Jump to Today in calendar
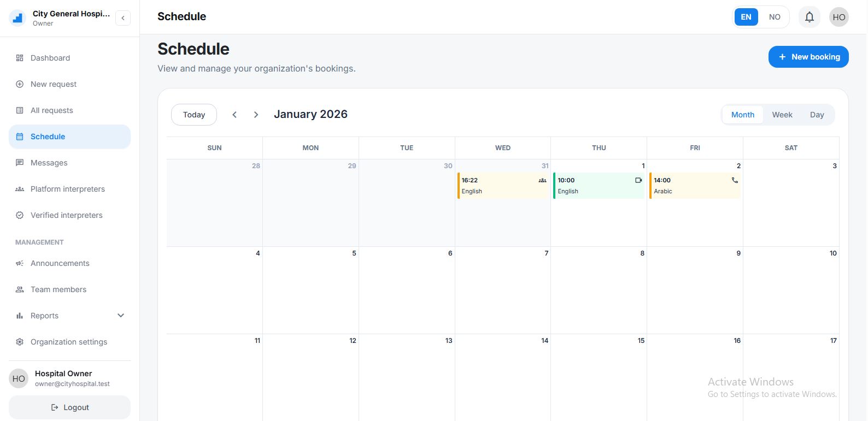868x421 pixels. (194, 115)
